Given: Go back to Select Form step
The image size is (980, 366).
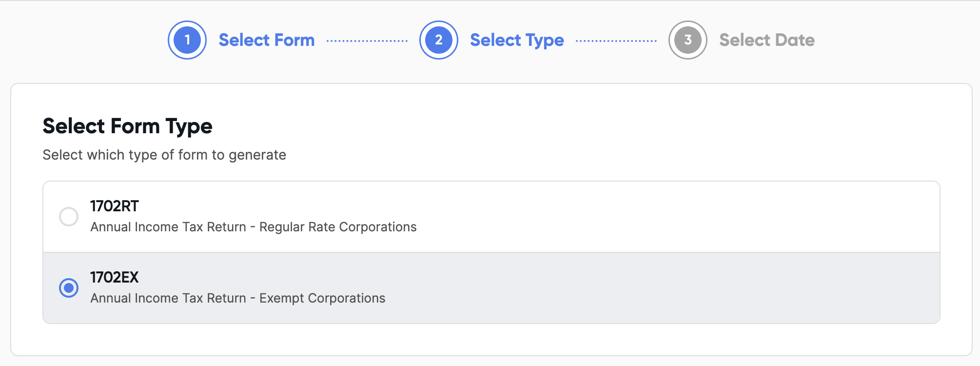Looking at the screenshot, I should (x=266, y=40).
